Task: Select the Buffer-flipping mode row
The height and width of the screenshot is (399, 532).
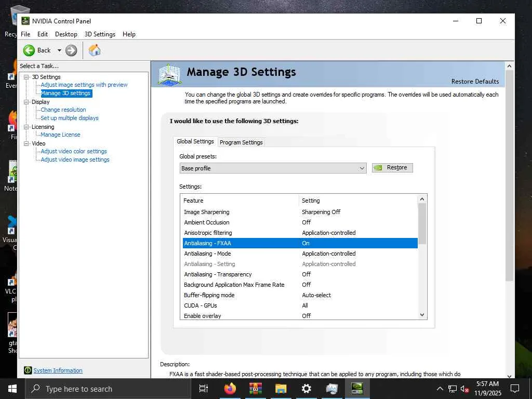Action: pyautogui.click(x=300, y=295)
